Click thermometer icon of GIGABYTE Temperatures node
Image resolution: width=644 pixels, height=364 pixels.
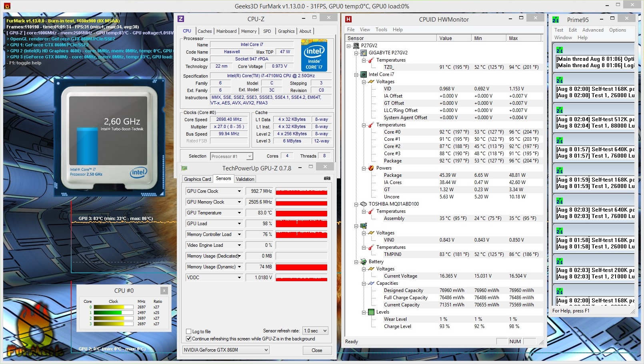point(371,60)
